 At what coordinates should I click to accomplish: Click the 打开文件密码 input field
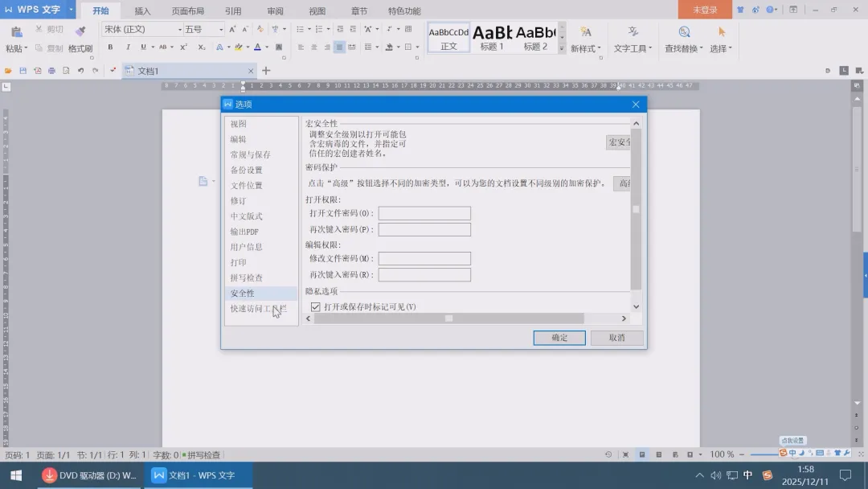424,213
